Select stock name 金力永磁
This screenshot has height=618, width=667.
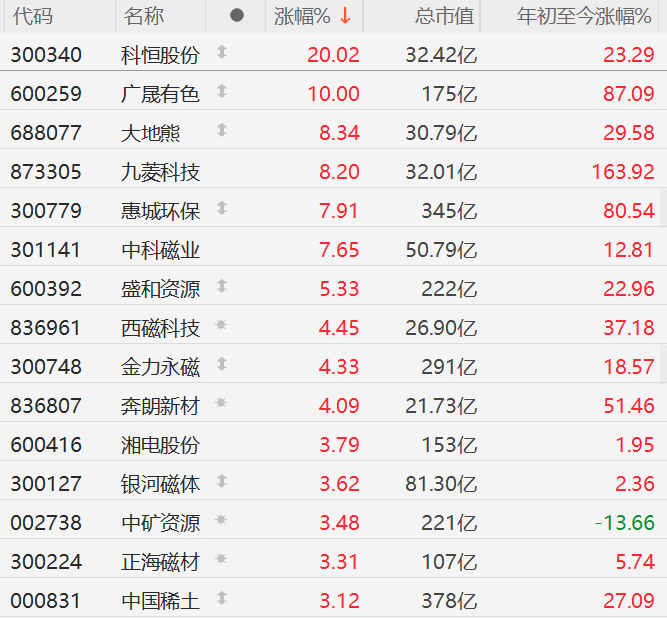pos(160,367)
